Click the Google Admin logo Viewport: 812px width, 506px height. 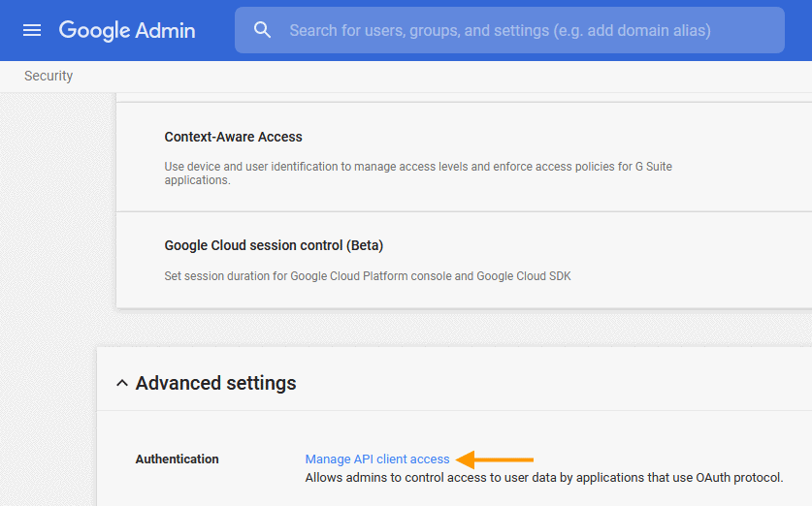(127, 30)
